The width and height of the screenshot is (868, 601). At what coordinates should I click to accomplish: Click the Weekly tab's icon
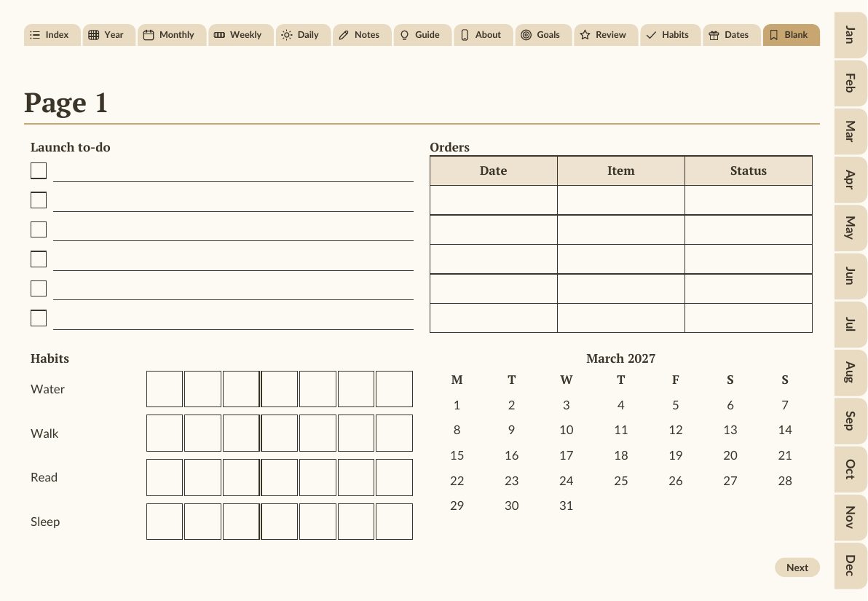[x=219, y=35]
